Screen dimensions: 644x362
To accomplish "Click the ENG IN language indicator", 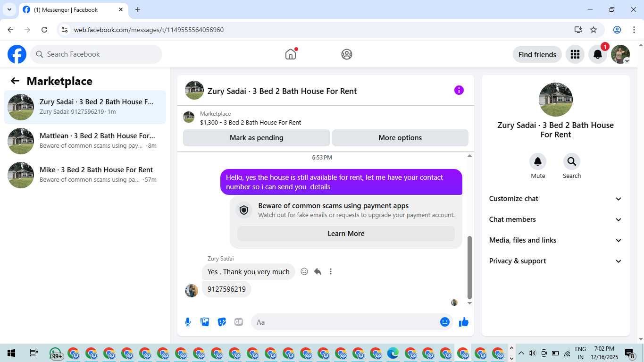I will pos(581,353).
